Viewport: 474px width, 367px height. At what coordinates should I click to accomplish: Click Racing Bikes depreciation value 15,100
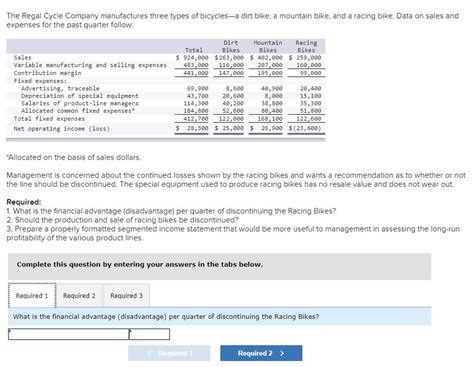[x=310, y=96]
